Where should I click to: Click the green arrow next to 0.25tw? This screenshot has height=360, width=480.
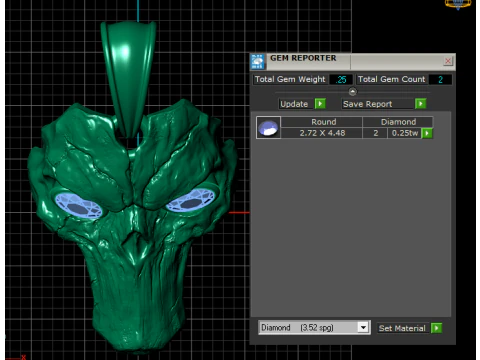coord(427,133)
